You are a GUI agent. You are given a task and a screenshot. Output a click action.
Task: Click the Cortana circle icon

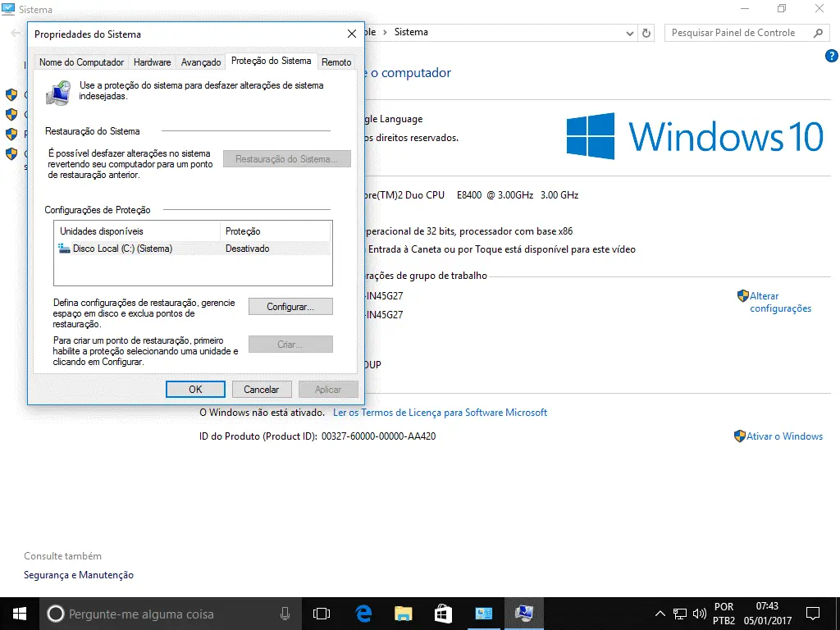[55, 614]
